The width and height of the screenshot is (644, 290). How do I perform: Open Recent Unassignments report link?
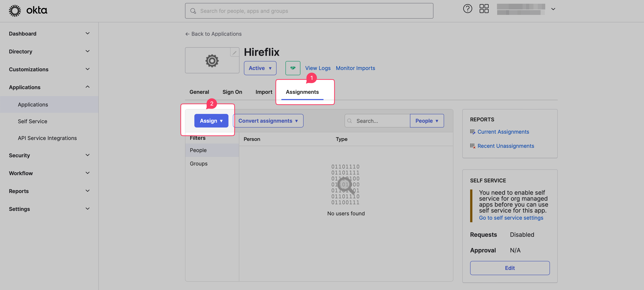tap(506, 146)
